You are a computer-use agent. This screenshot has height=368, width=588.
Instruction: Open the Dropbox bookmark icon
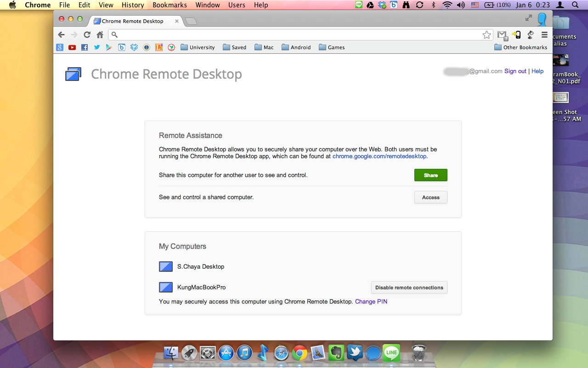pos(134,47)
